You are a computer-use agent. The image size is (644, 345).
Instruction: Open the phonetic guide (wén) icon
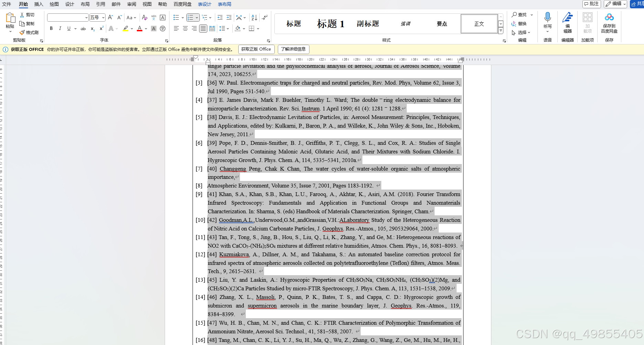click(x=154, y=18)
